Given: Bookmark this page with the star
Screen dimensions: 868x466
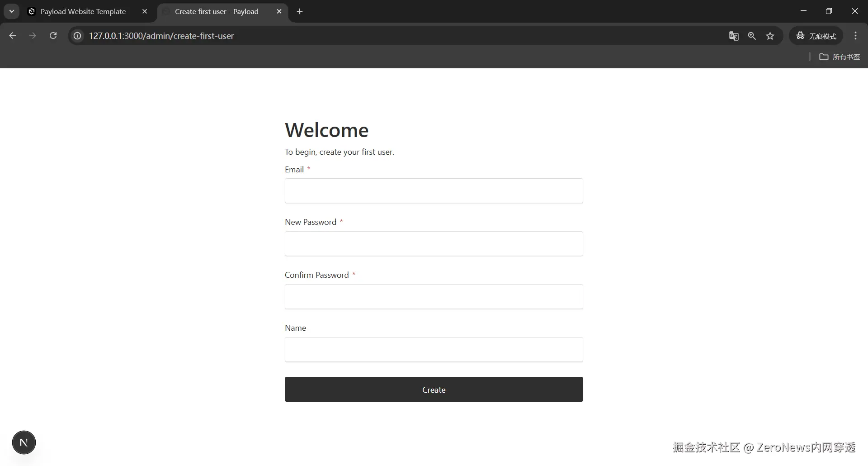Looking at the screenshot, I should click(770, 36).
